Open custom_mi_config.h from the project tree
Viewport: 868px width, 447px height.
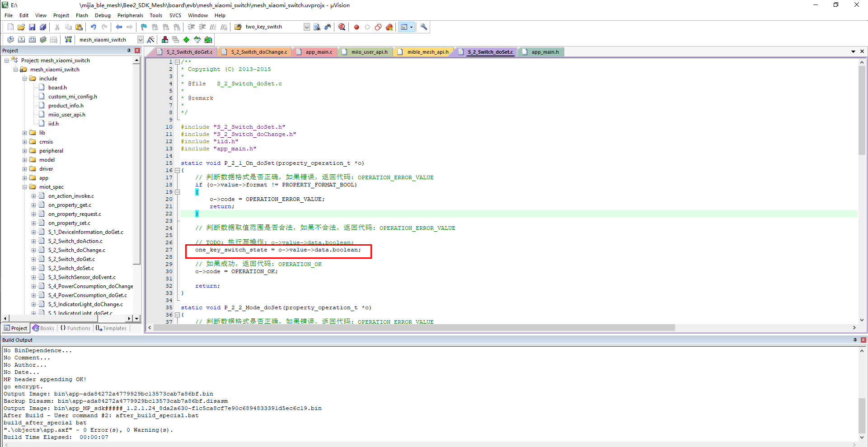[x=72, y=97]
